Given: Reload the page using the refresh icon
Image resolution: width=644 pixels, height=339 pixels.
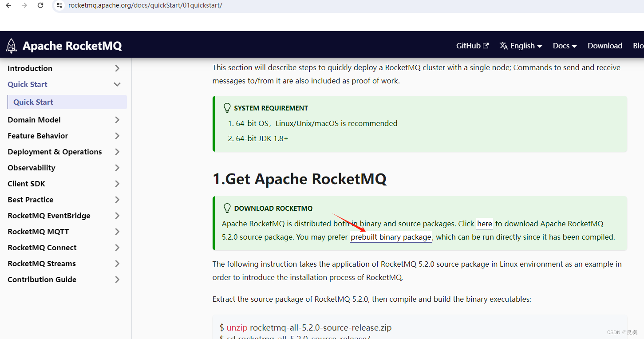Looking at the screenshot, I should [40, 5].
